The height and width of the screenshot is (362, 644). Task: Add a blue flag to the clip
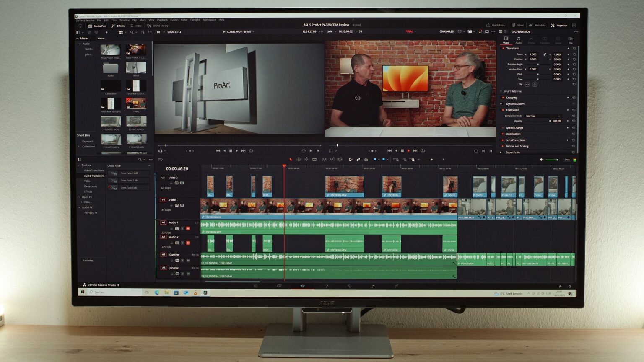click(375, 159)
